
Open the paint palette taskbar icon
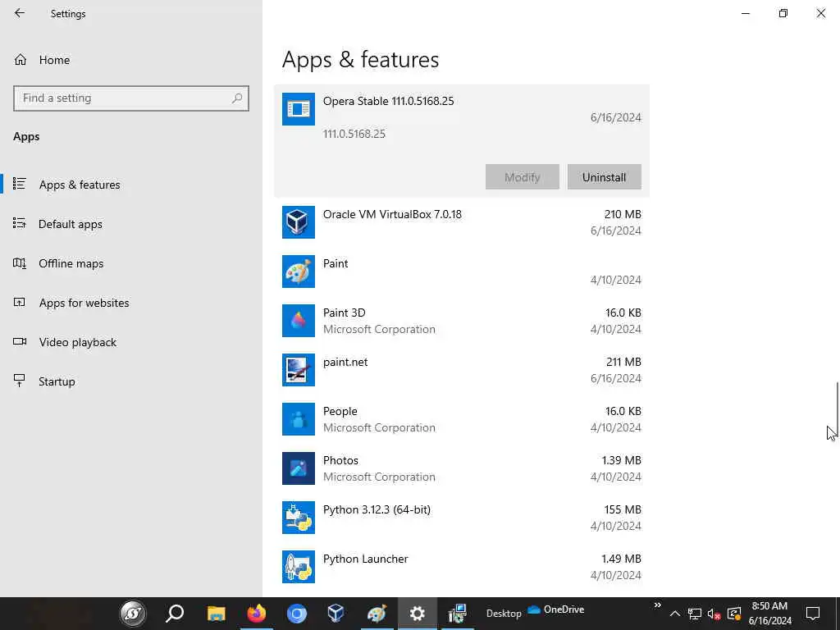point(377,614)
